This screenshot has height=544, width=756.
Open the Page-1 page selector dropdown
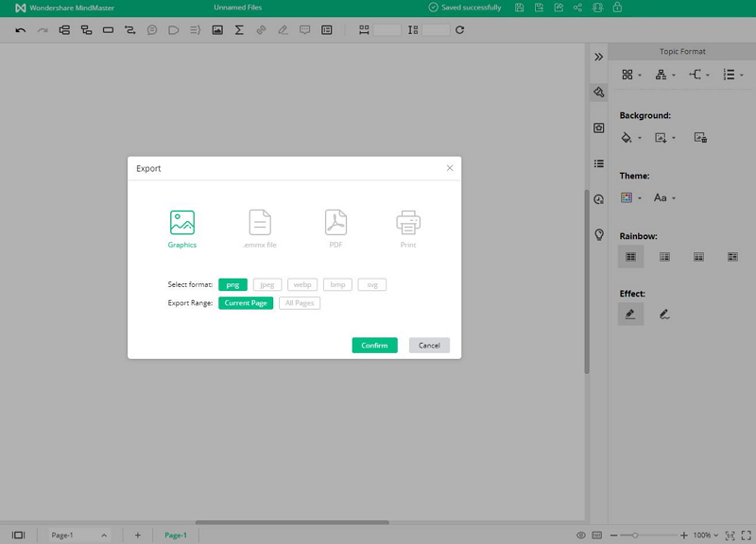[79, 535]
